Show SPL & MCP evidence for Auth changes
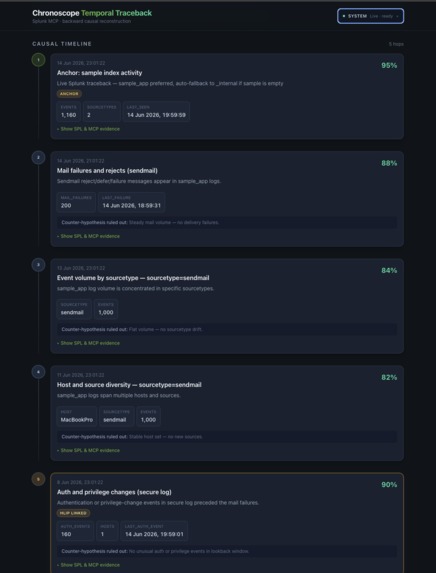The image size is (436, 573). pos(88,565)
